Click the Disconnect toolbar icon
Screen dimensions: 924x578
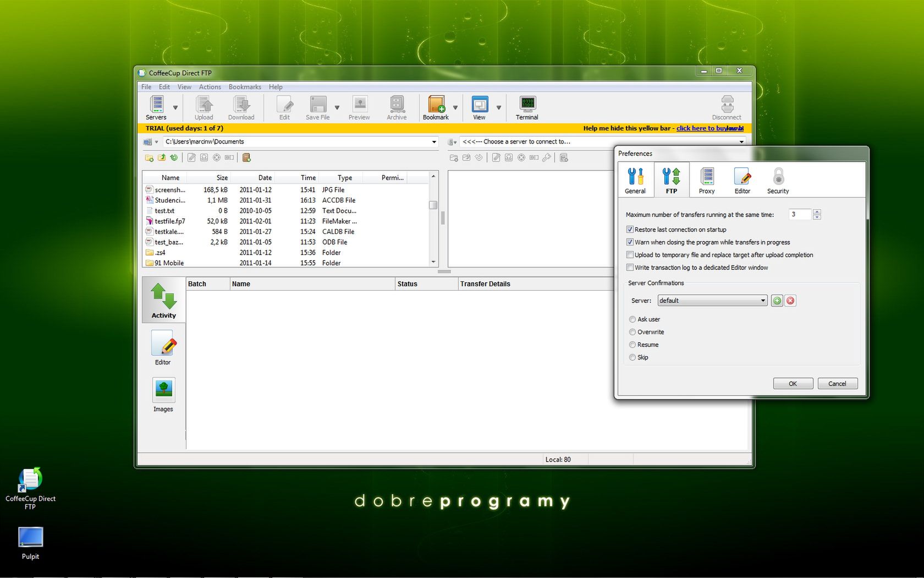[x=727, y=107]
